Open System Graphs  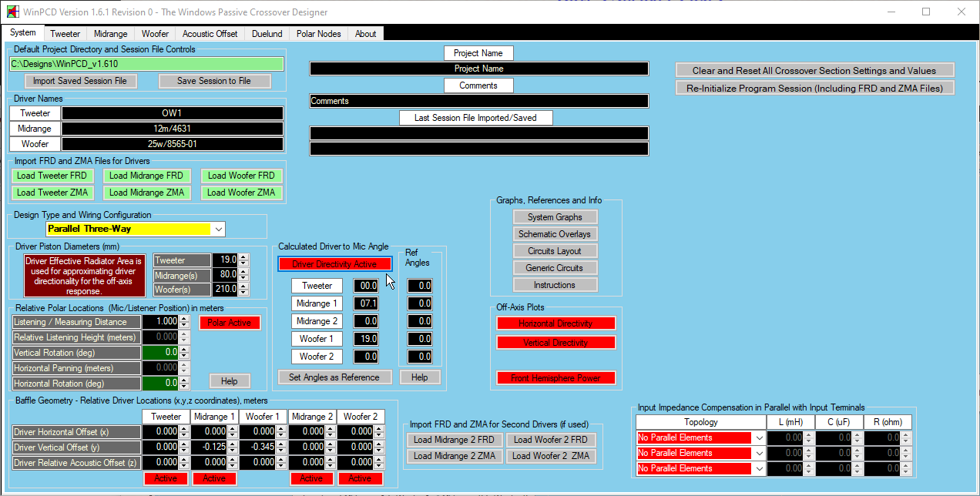click(555, 217)
